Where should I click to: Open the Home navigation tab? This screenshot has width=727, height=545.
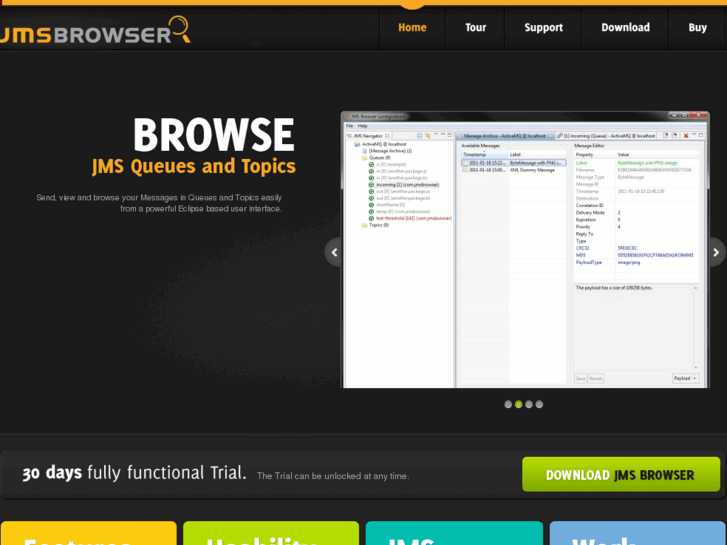pyautogui.click(x=412, y=28)
